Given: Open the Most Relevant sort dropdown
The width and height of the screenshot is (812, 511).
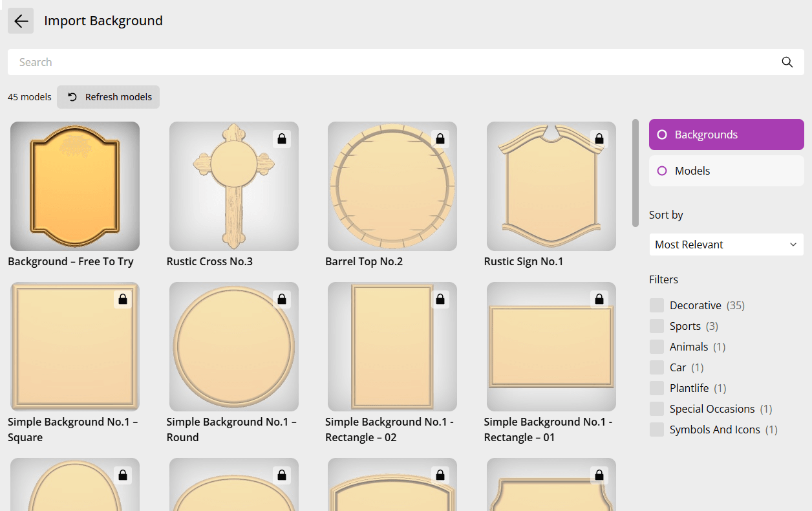Looking at the screenshot, I should 726,245.
